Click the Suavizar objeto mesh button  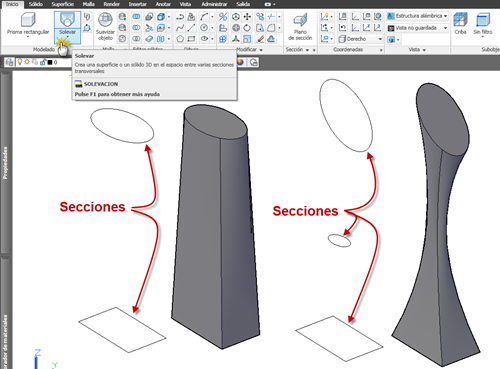(105, 27)
